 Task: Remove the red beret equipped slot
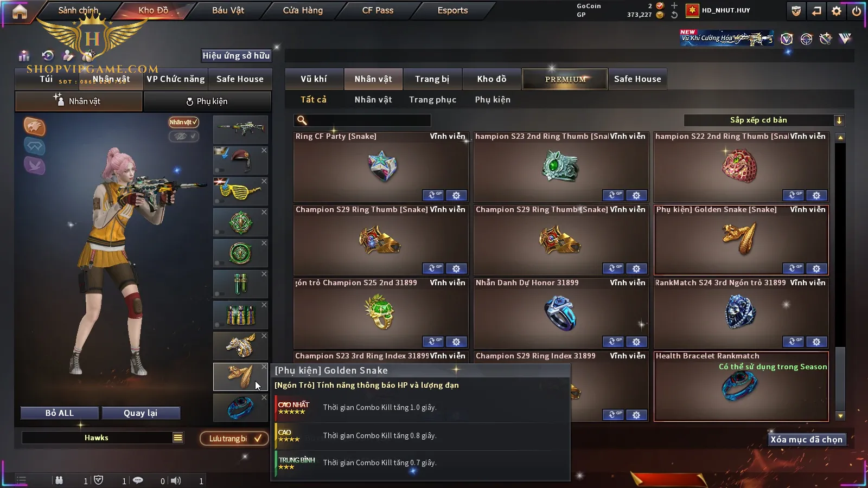(264, 150)
